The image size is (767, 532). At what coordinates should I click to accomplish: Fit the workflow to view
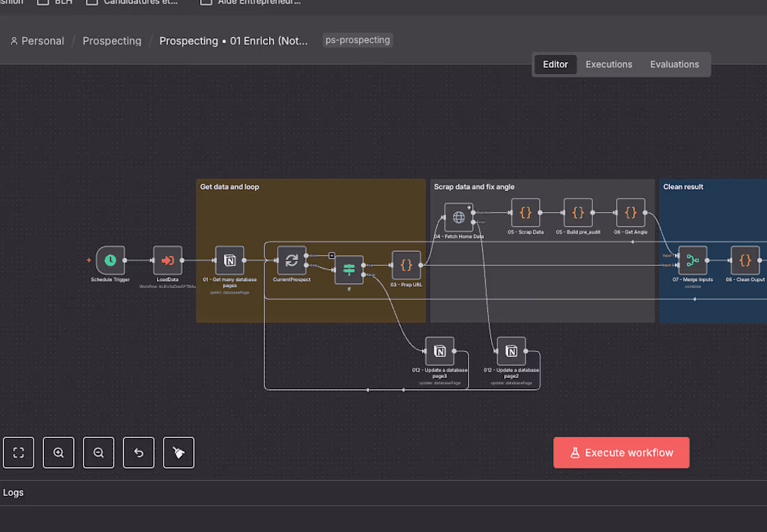tap(18, 453)
